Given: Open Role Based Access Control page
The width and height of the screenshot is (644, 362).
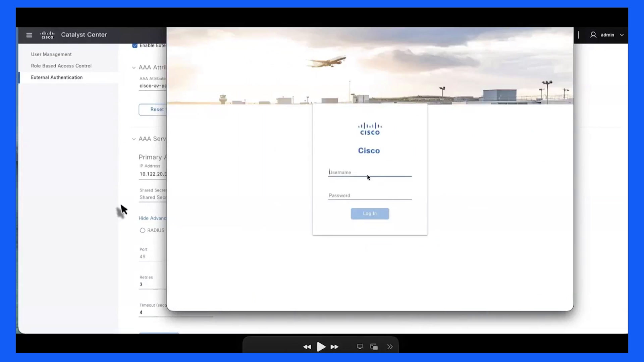Looking at the screenshot, I should pos(61,66).
